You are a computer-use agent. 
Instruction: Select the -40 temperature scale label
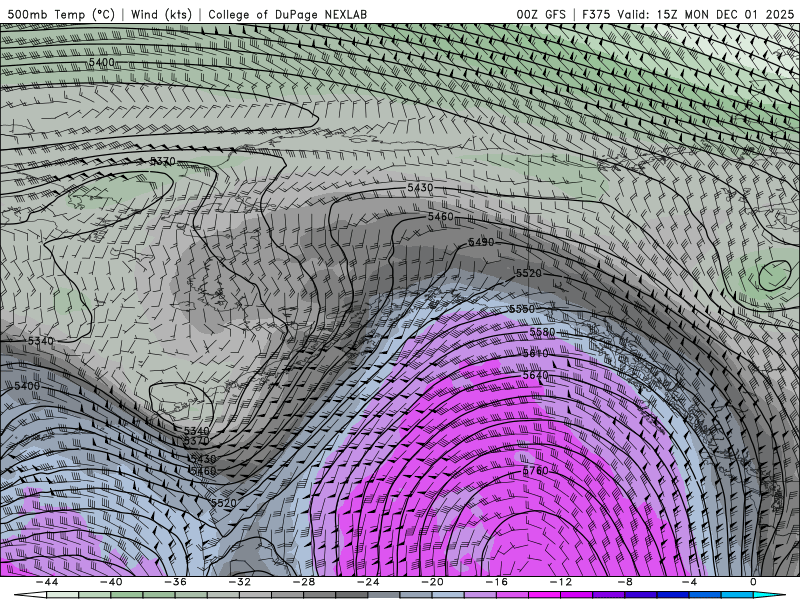(x=111, y=582)
